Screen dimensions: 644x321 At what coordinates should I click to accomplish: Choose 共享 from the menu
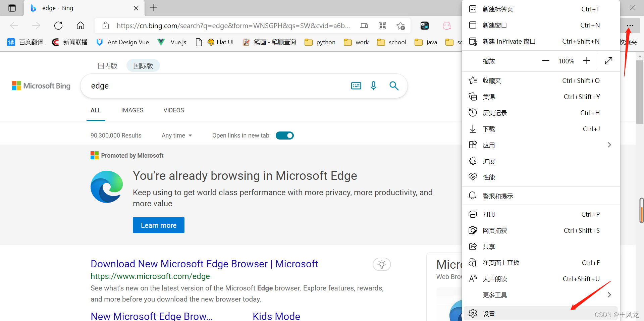pos(541,247)
